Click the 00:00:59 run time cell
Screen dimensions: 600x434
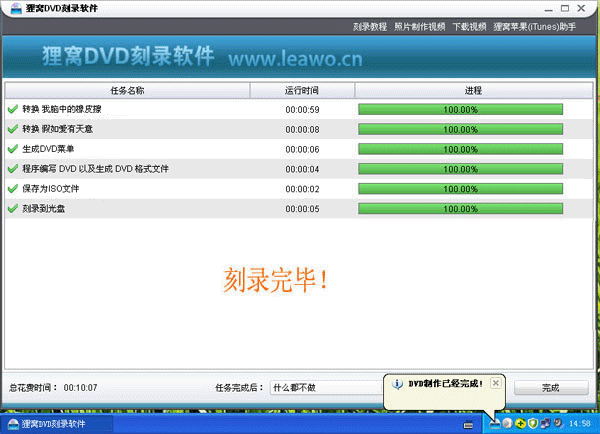pos(302,110)
